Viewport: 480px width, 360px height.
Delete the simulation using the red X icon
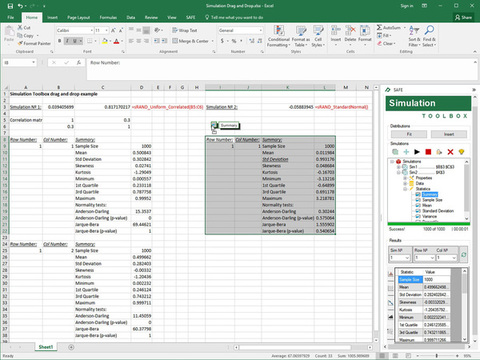450,152
